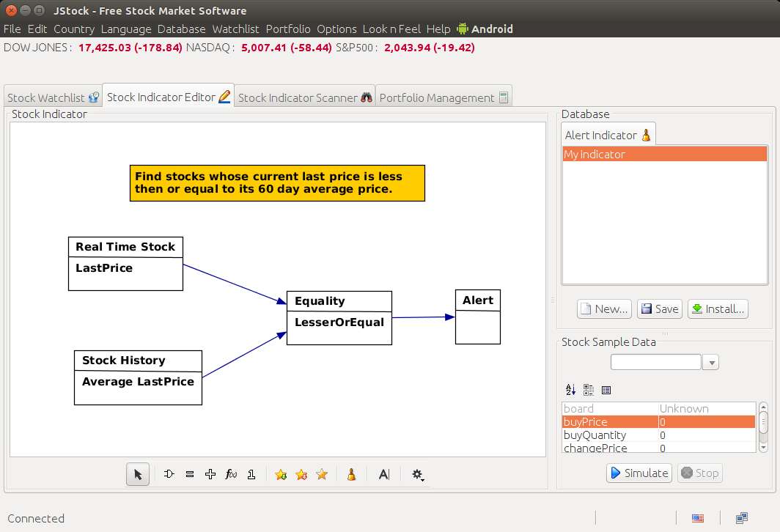Click the network connection icon in status bar
The width and height of the screenshot is (780, 532).
click(x=742, y=518)
